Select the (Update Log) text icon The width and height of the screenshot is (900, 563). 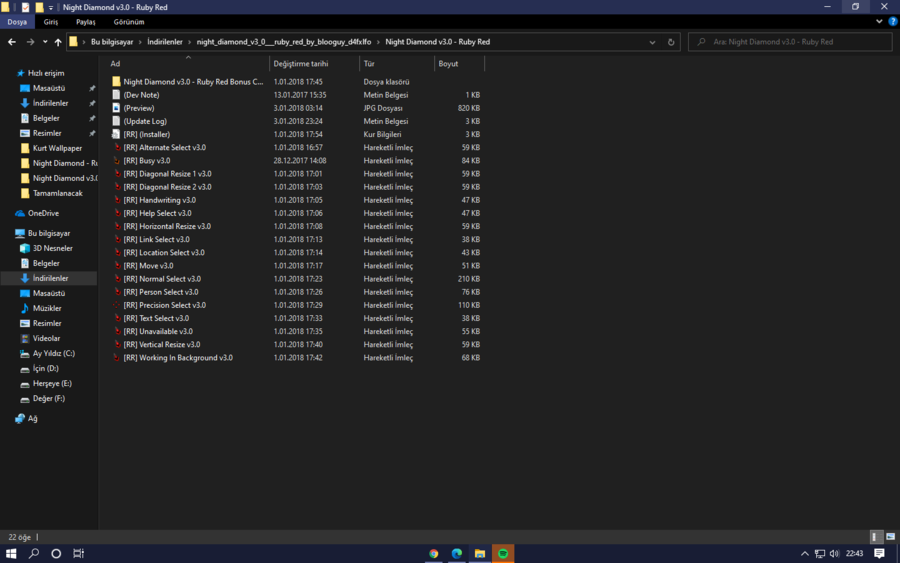click(116, 121)
